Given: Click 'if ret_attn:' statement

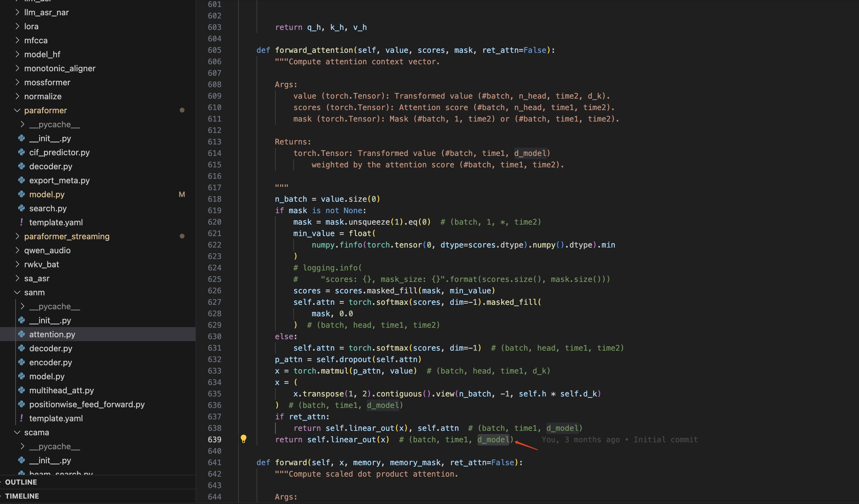Looking at the screenshot, I should (x=302, y=416).
